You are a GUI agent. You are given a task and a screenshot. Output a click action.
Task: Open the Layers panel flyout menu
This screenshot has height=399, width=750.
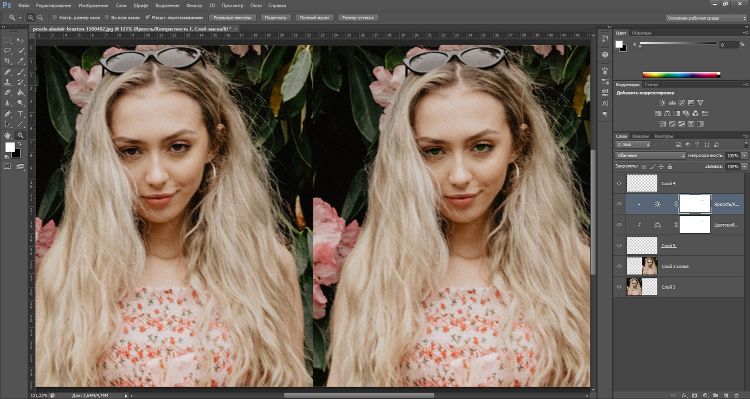(x=746, y=136)
